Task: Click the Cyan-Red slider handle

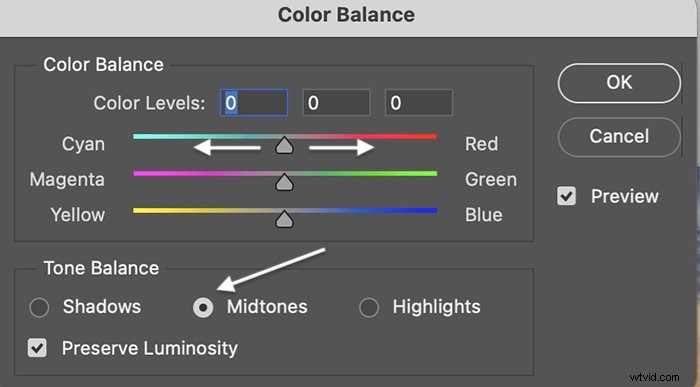Action: tap(284, 146)
